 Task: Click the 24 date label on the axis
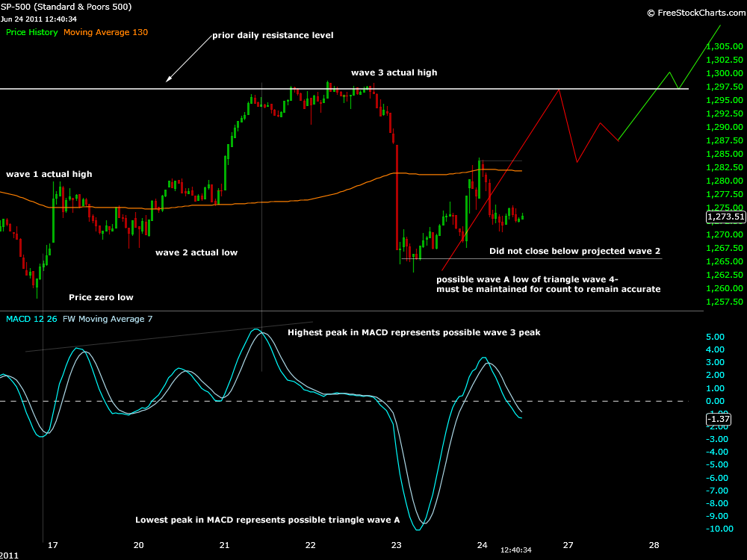[x=483, y=545]
